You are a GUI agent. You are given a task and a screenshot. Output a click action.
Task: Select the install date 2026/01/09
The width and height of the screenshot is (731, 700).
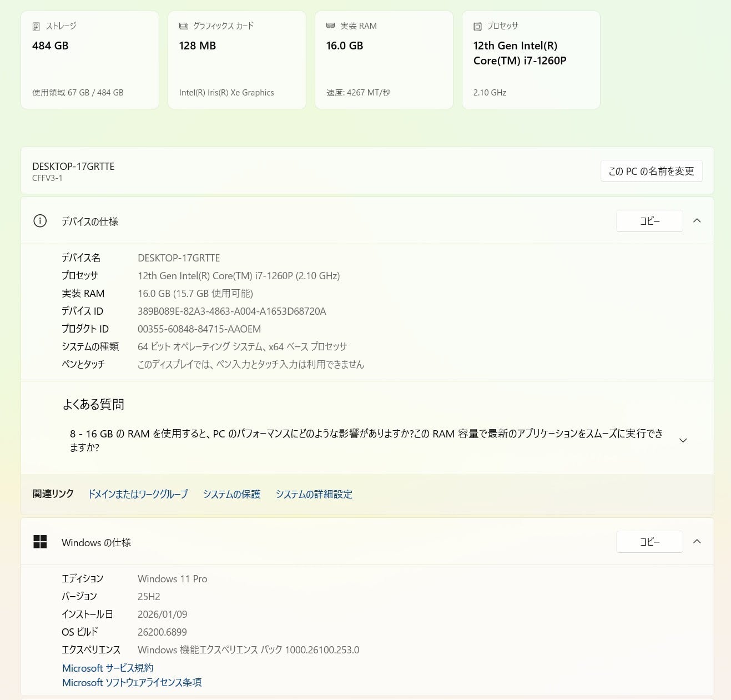pos(163,615)
